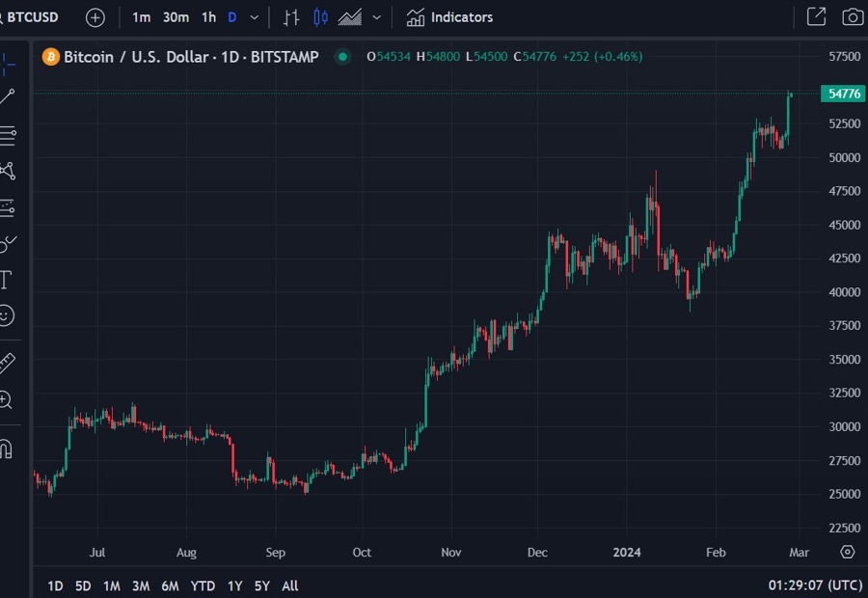This screenshot has height=598, width=868.
Task: Click the Bitcoin logo icon in legend
Action: [51, 57]
